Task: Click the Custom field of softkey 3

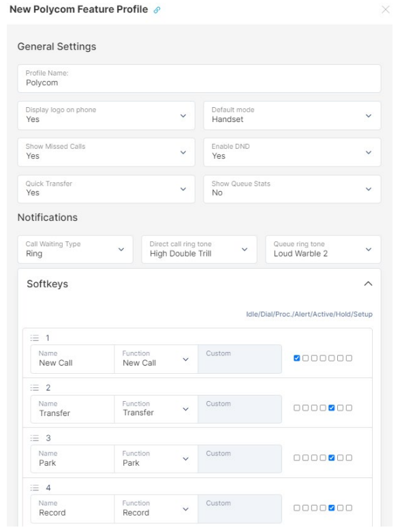Action: pyautogui.click(x=240, y=459)
